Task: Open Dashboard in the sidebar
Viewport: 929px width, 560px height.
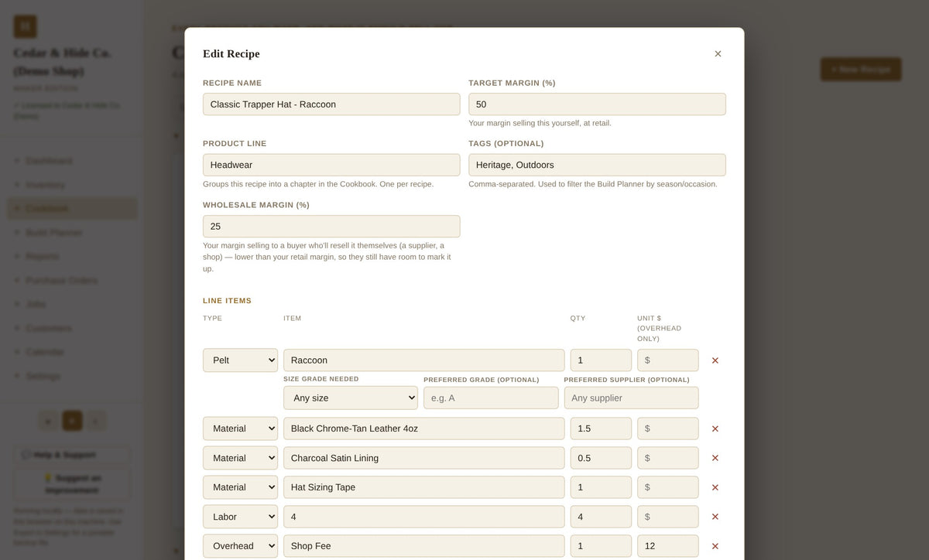Action: click(73, 161)
